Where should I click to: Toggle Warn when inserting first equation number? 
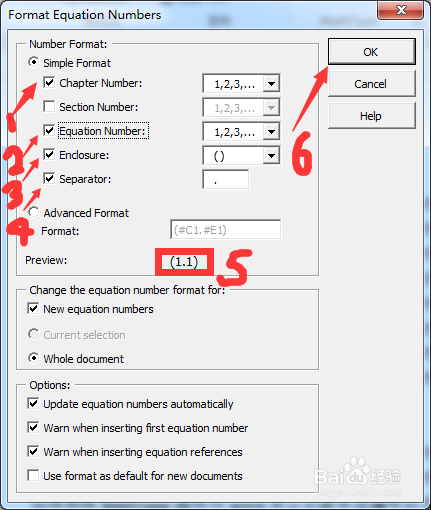click(33, 427)
